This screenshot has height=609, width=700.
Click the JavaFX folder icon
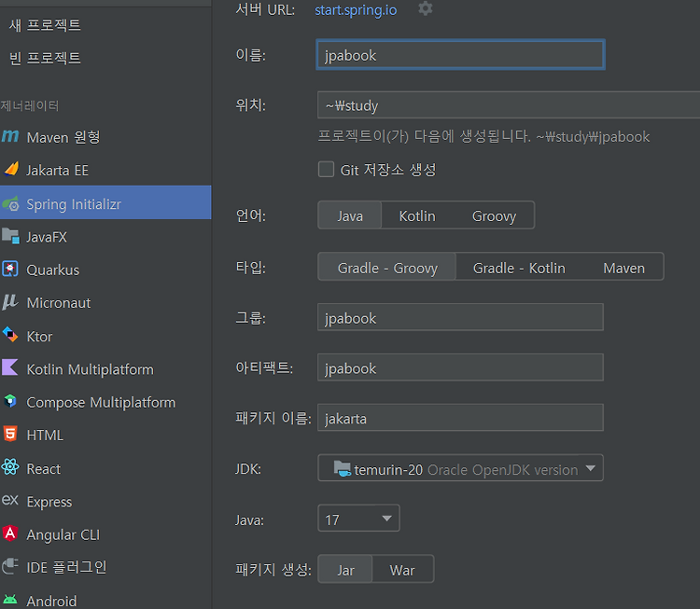click(x=10, y=236)
